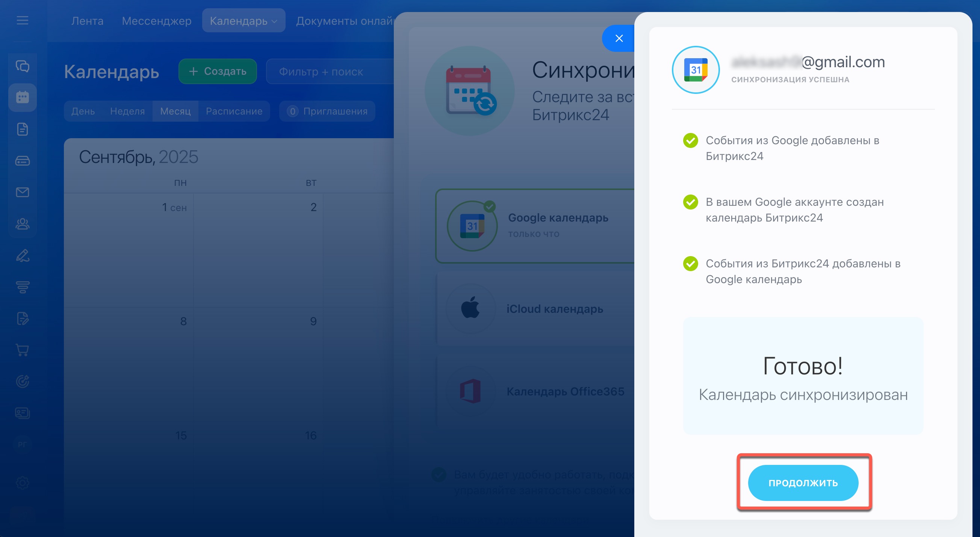Expand the Календарь dropdown menu
980x537 pixels.
point(243,21)
